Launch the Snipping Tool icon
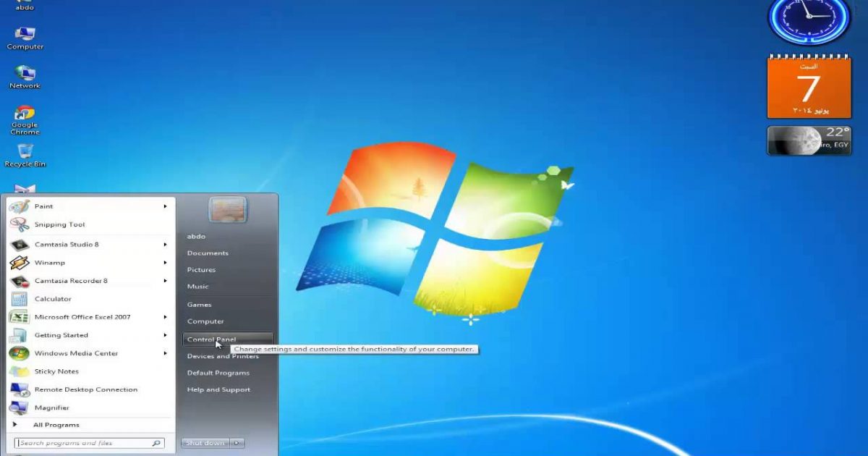868x456 pixels. [x=20, y=225]
